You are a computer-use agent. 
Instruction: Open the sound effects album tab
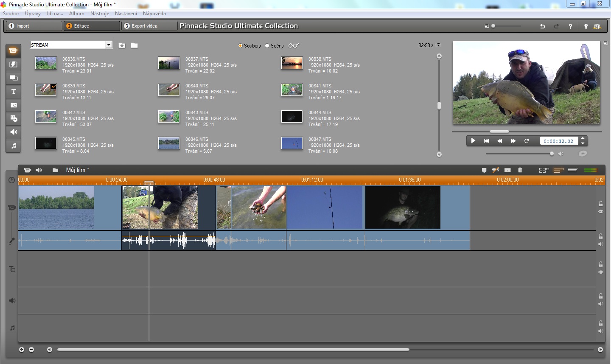click(x=14, y=132)
